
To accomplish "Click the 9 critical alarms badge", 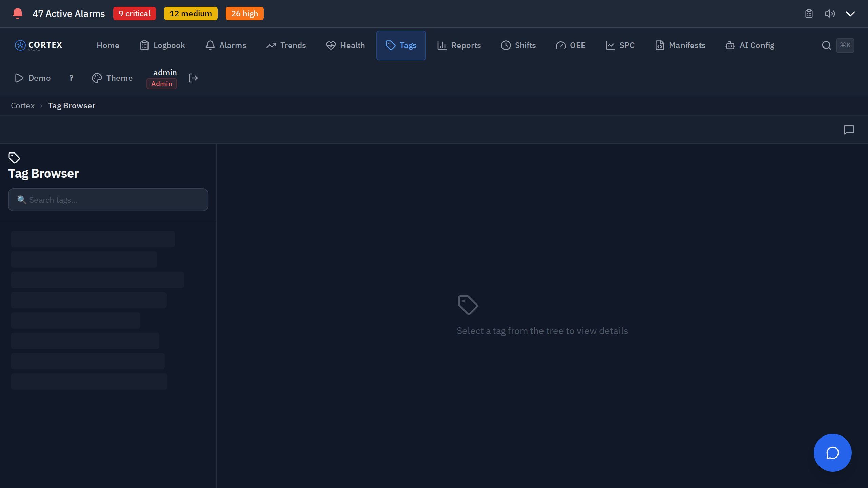I will coord(134,14).
